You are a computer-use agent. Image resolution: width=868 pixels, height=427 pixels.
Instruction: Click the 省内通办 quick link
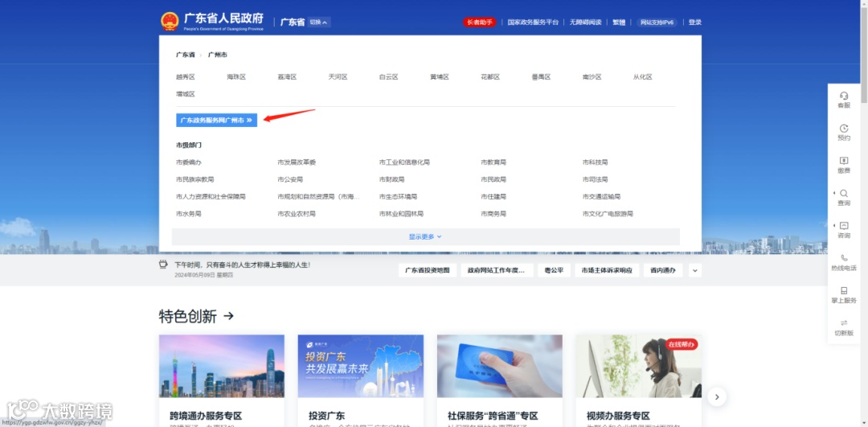tap(663, 270)
